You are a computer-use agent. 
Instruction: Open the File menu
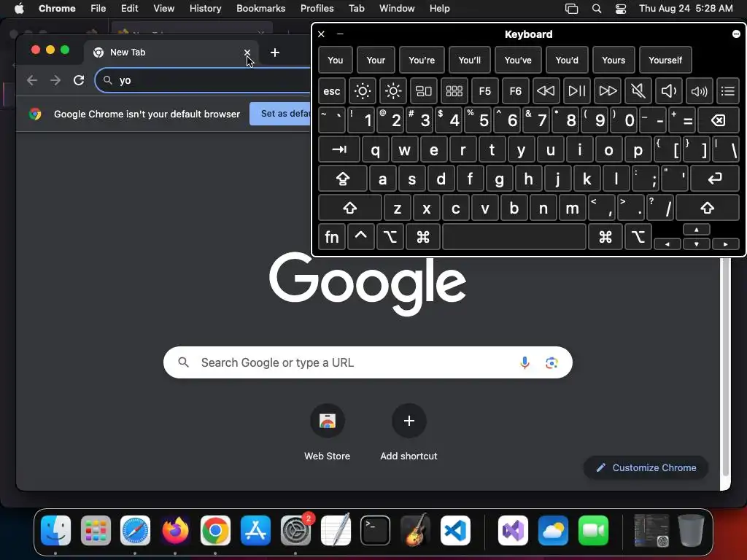[x=98, y=8]
